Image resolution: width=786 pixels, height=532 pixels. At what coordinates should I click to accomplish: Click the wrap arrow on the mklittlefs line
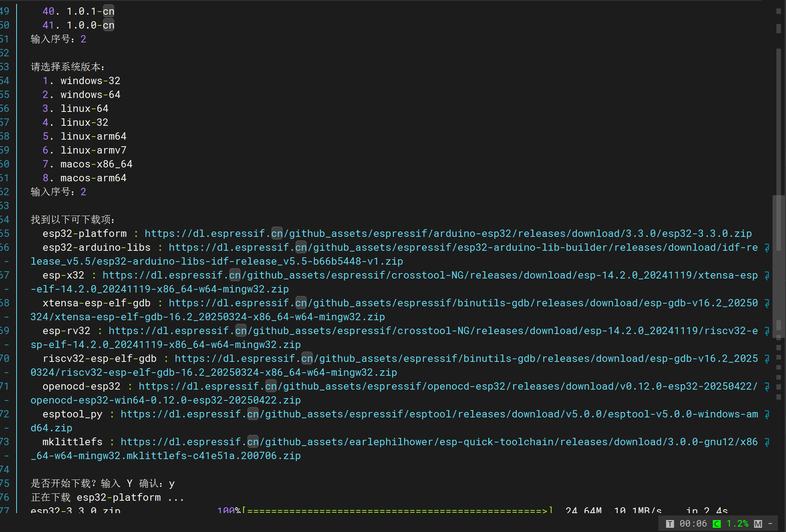click(767, 442)
